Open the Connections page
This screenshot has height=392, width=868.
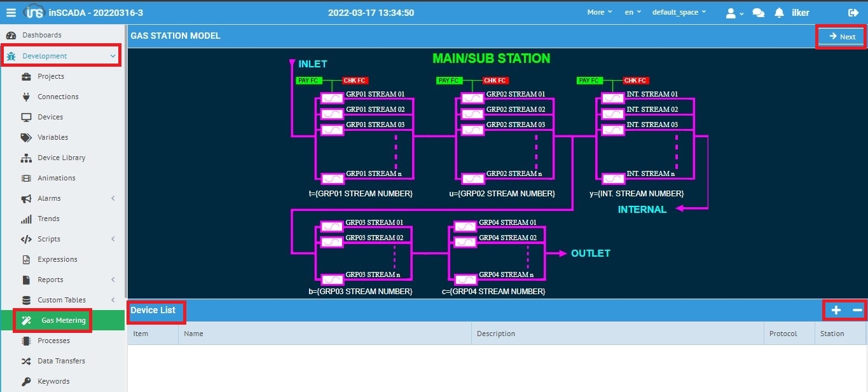58,97
